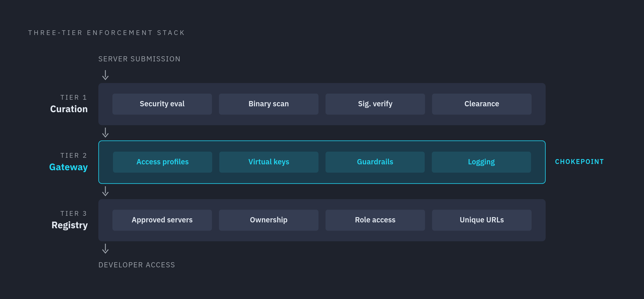Image resolution: width=644 pixels, height=299 pixels.
Task: Select the Clearance box in Tier 1
Action: pyautogui.click(x=481, y=104)
